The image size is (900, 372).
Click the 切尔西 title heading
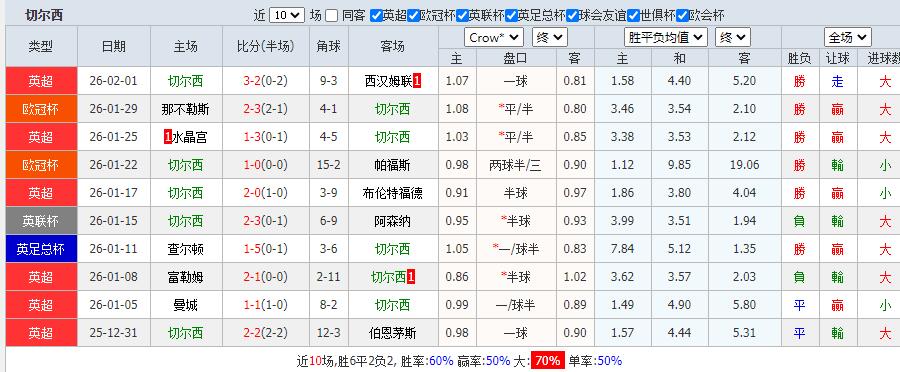coord(44,16)
